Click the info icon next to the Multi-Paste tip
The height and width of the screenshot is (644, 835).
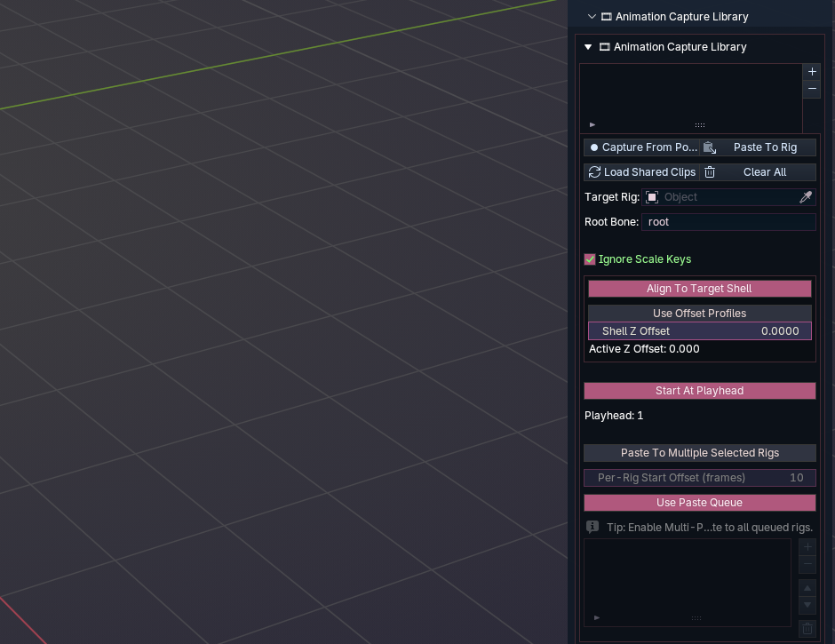click(592, 526)
